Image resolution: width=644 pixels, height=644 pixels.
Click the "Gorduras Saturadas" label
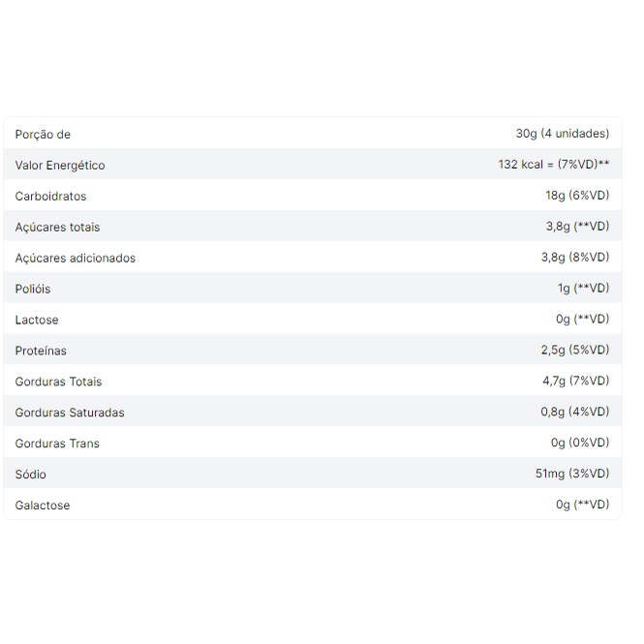tap(70, 414)
